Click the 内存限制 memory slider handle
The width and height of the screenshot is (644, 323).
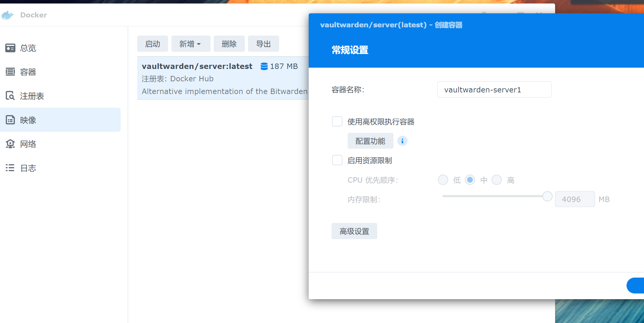point(547,196)
